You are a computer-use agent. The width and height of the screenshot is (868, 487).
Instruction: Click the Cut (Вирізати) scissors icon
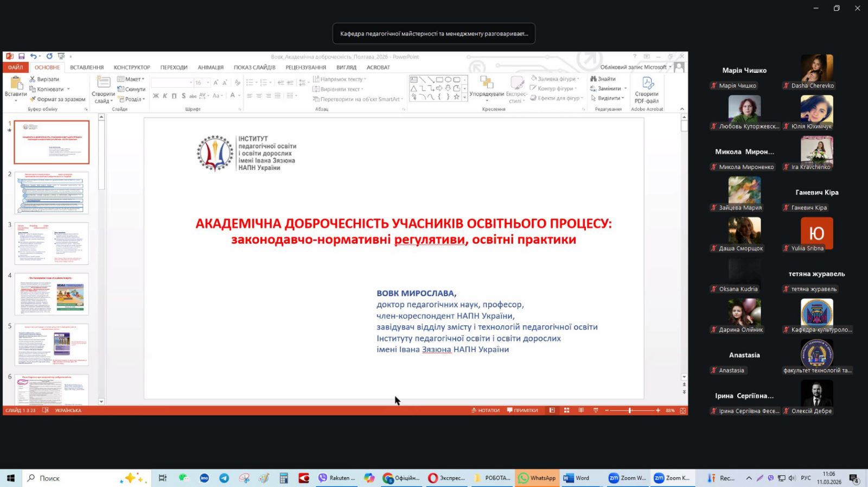[x=33, y=79]
